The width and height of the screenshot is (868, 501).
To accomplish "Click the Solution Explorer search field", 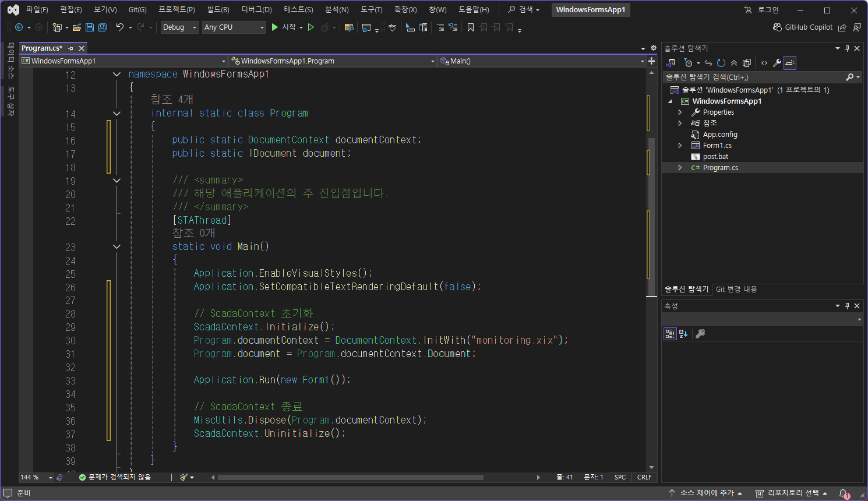I will coord(751,77).
